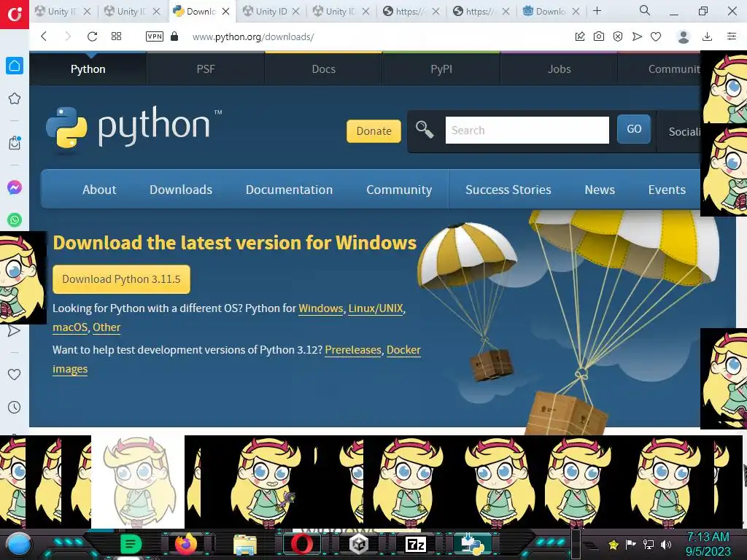The width and height of the screenshot is (747, 560).
Task: Click the yellow Donate button
Action: [x=374, y=131]
